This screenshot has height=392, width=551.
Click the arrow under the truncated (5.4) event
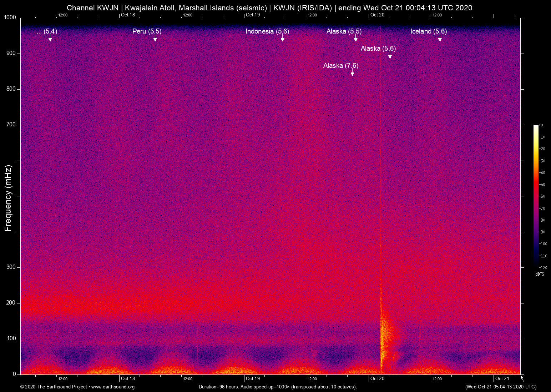[50, 39]
